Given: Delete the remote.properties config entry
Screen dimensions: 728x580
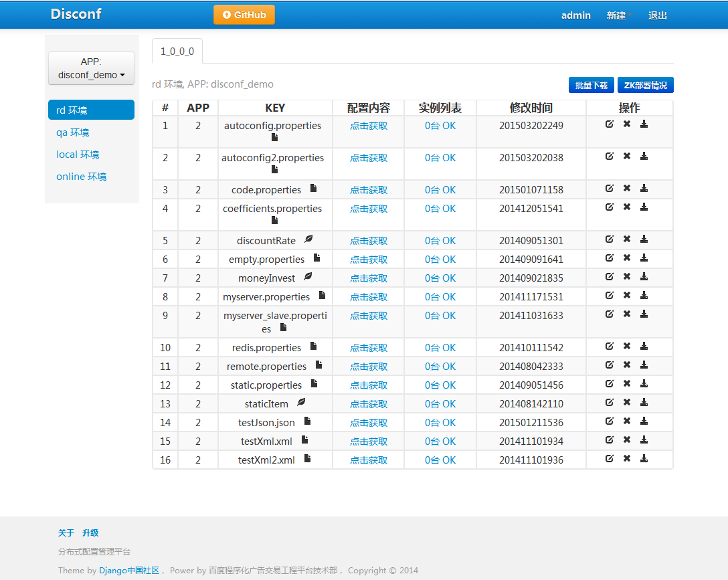Looking at the screenshot, I should click(627, 365).
